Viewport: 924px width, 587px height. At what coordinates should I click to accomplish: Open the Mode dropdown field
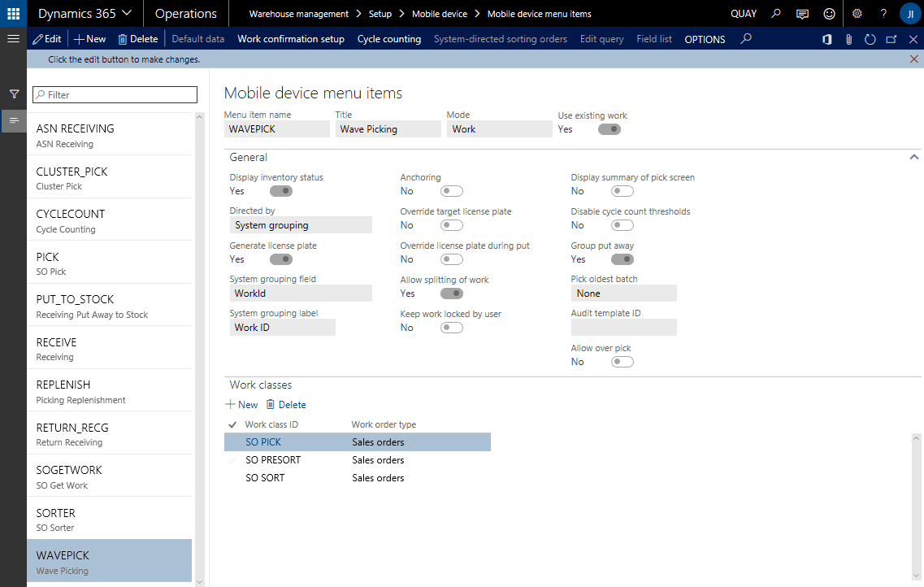tap(500, 129)
